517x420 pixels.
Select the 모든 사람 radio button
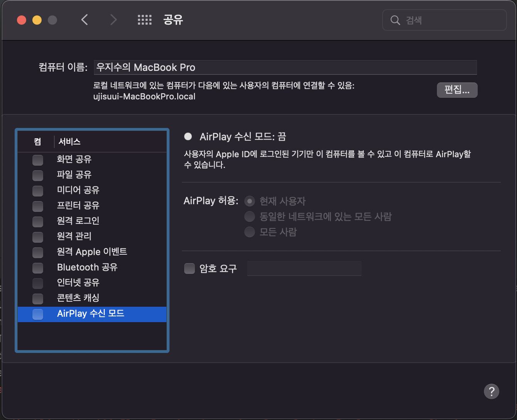coord(250,232)
